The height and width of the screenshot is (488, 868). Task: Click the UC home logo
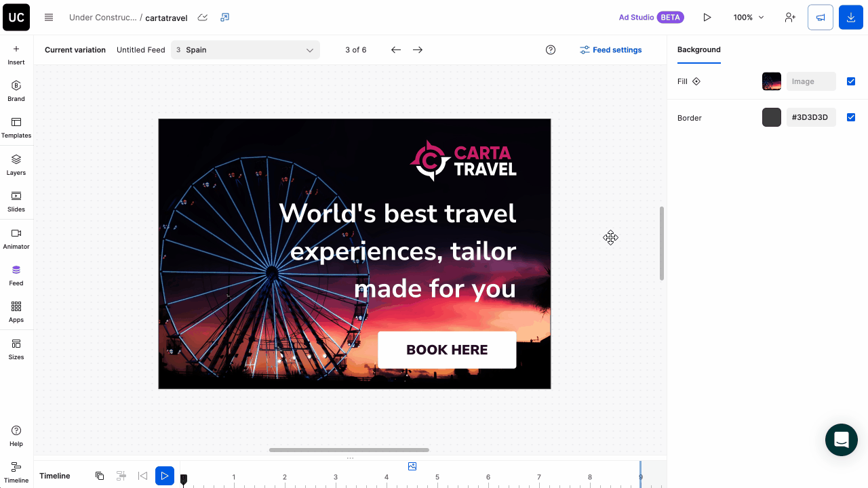tap(16, 17)
